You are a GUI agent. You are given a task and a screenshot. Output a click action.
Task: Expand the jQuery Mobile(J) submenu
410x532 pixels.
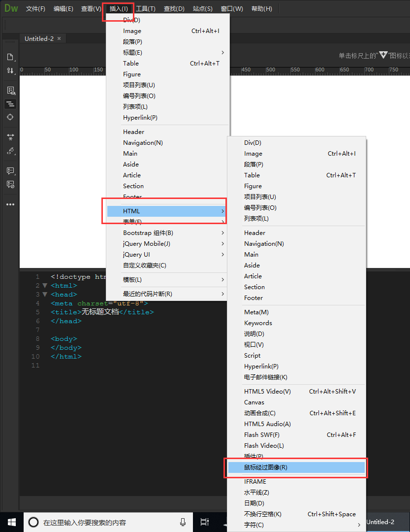(166, 244)
